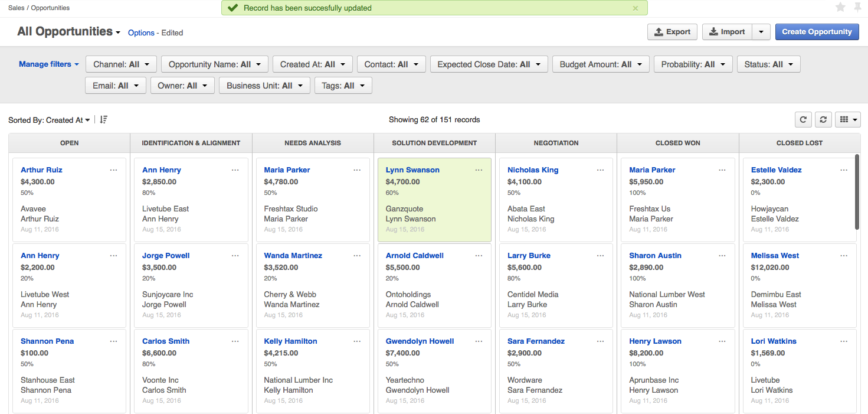Open Shannon Pena card ellipsis menu
The height and width of the screenshot is (414, 868).
coord(114,341)
